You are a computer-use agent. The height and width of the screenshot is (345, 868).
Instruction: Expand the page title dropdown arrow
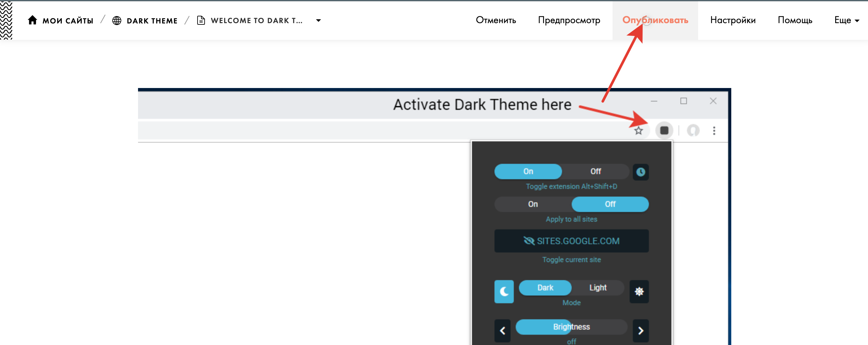pos(318,21)
